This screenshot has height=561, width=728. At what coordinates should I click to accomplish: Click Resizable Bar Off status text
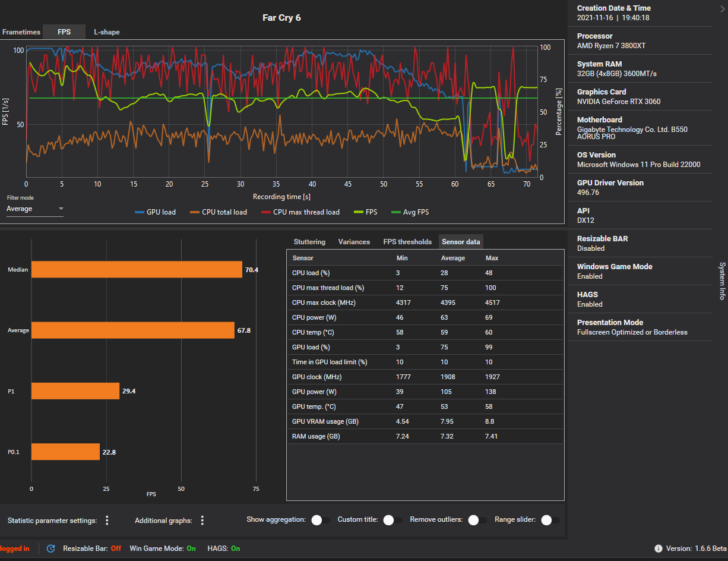(x=92, y=549)
